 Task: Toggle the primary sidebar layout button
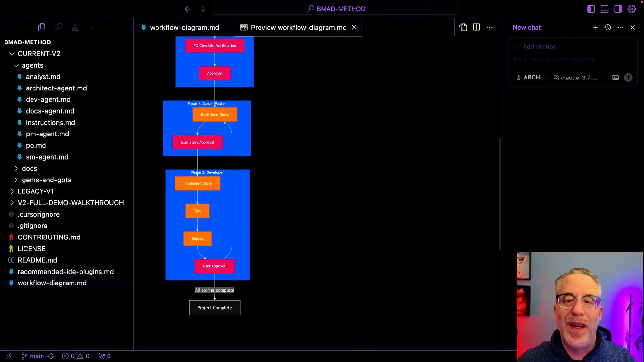point(591,9)
